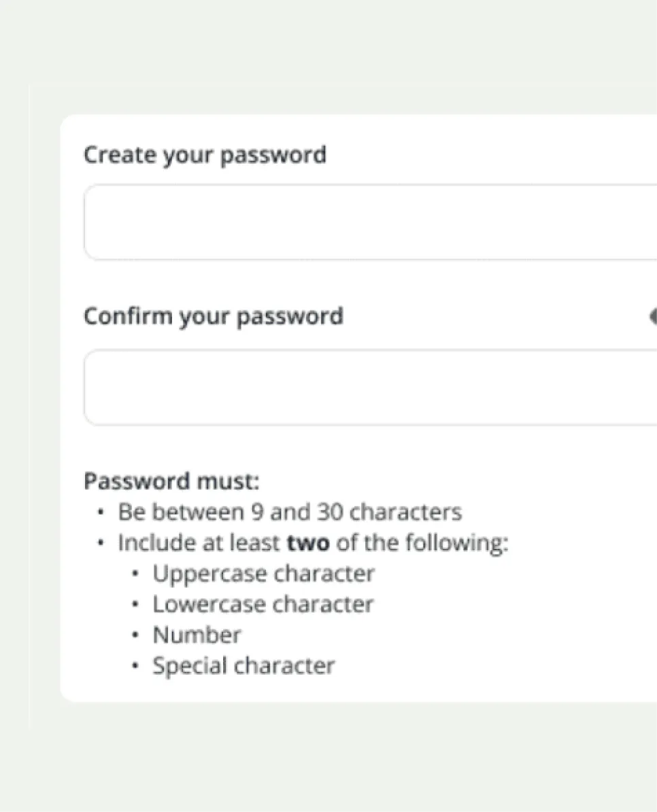Click the bullet before "Number"
This screenshot has height=812, width=657.
pos(136,635)
